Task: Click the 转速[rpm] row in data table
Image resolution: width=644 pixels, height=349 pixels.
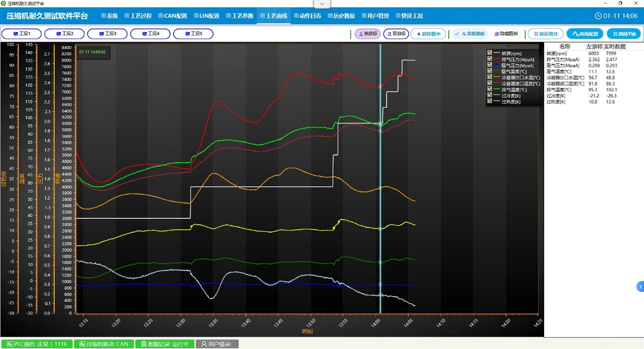Action: point(593,53)
